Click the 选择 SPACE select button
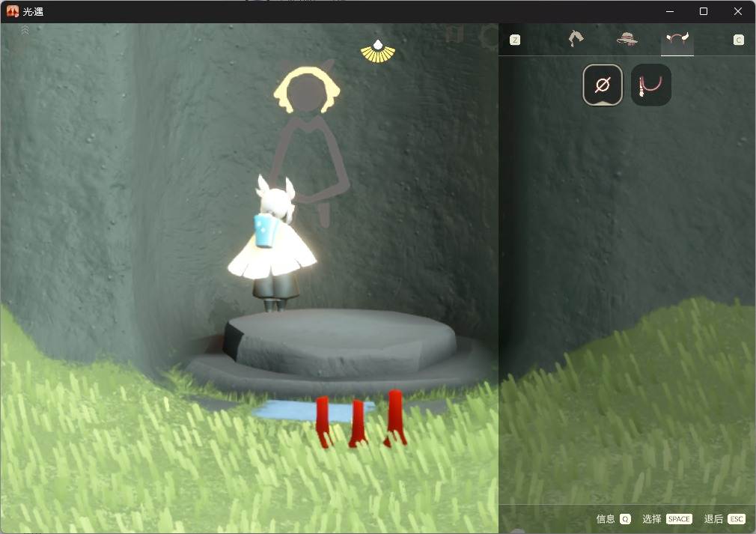 point(667,519)
